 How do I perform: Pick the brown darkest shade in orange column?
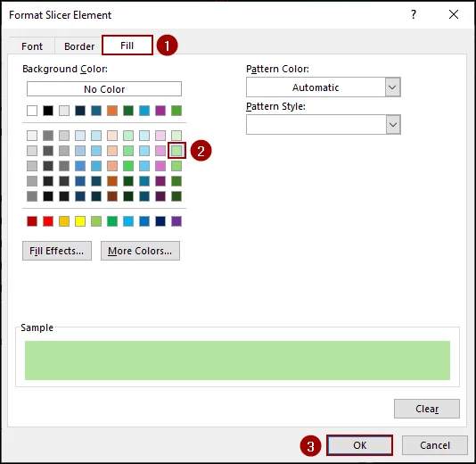point(112,196)
